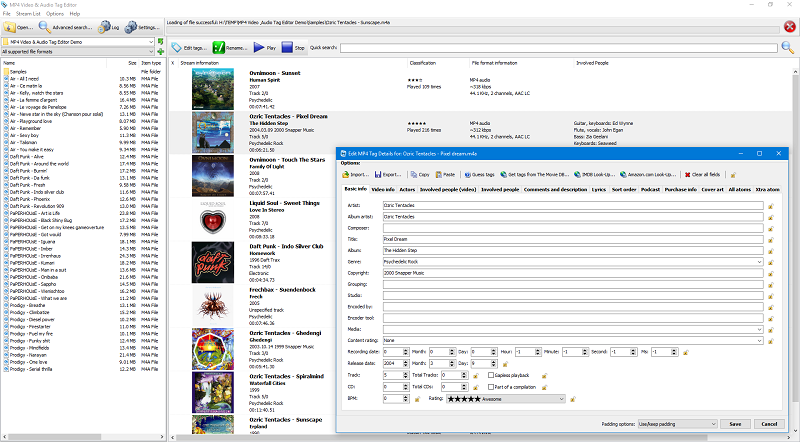Launch Advanced search from the toolbar
Image resolution: width=800 pixels, height=442 pixels.
[x=66, y=27]
